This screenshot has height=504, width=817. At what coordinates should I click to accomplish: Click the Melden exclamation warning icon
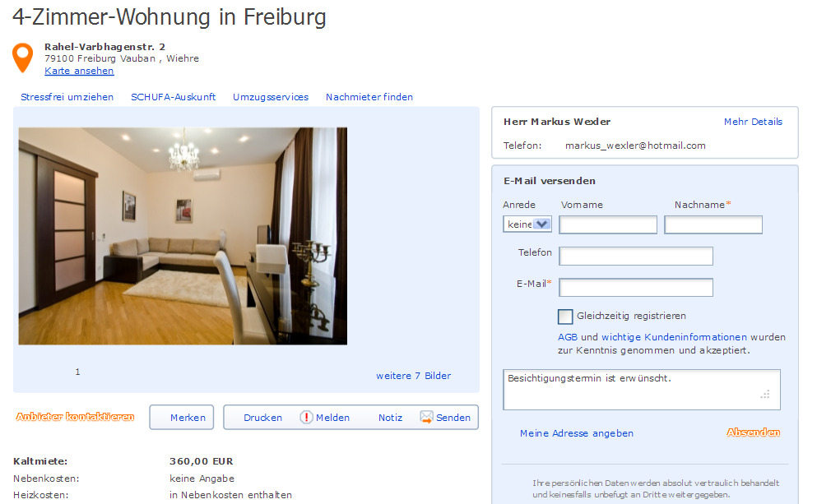click(x=306, y=417)
